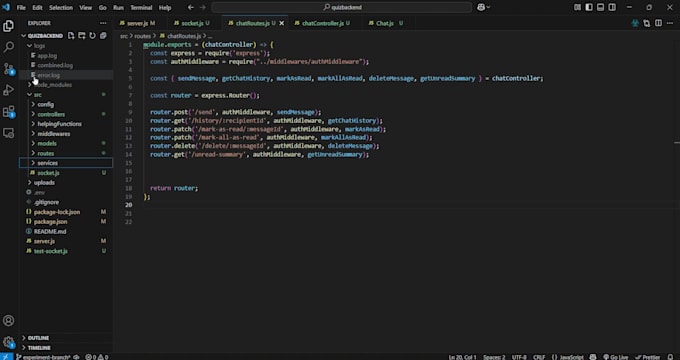
Task: Open the Search view in activity bar
Action: point(8,47)
